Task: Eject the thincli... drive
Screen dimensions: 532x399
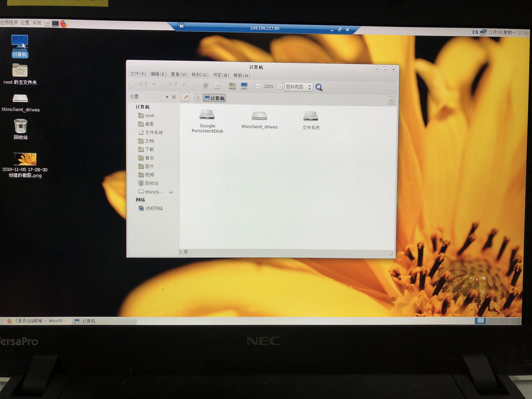Action: coord(171,192)
